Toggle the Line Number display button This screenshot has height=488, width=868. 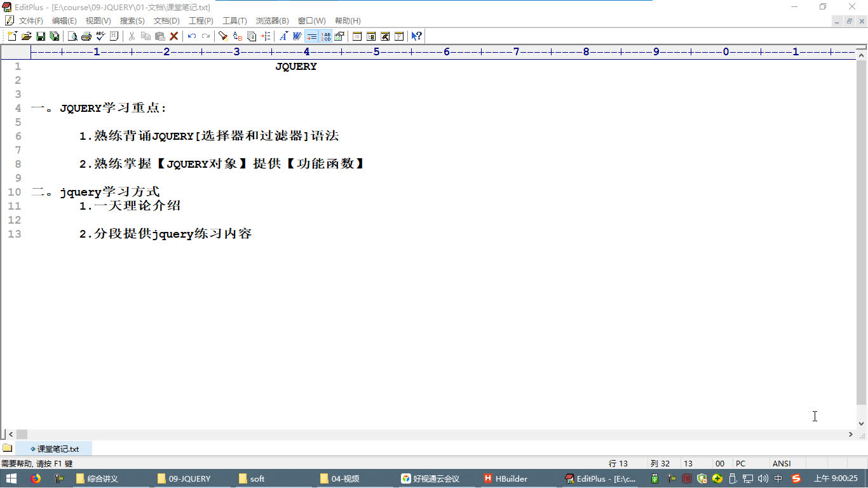pos(325,36)
